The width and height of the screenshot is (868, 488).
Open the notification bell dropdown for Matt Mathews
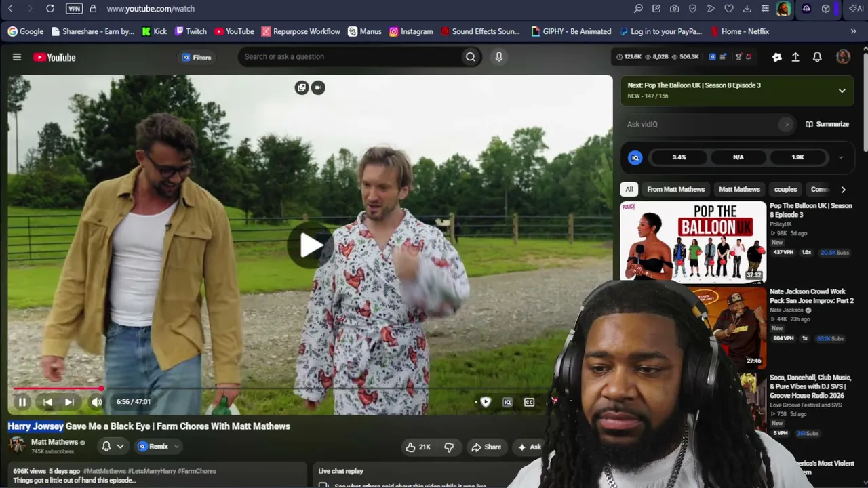coord(113,447)
